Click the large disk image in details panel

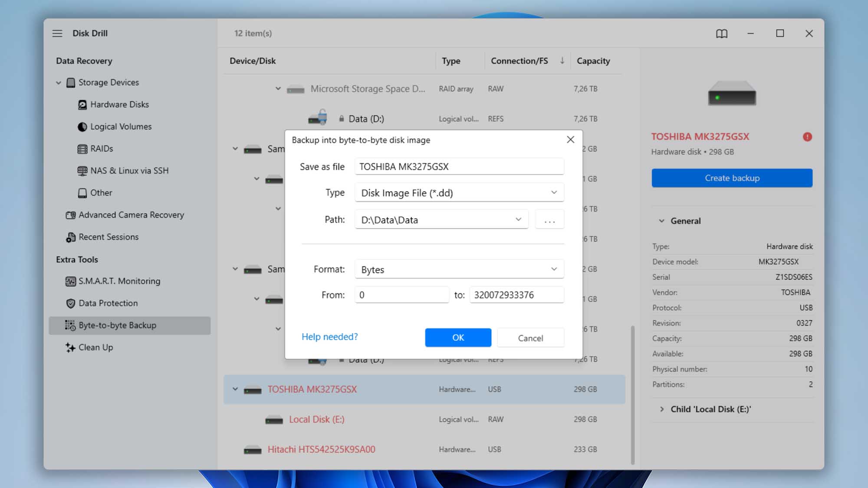coord(732,93)
